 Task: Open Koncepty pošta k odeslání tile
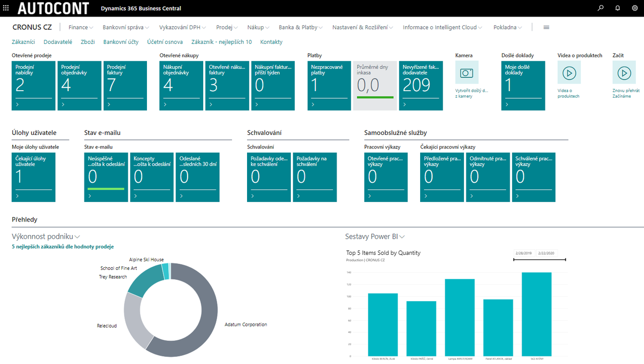coord(151,177)
